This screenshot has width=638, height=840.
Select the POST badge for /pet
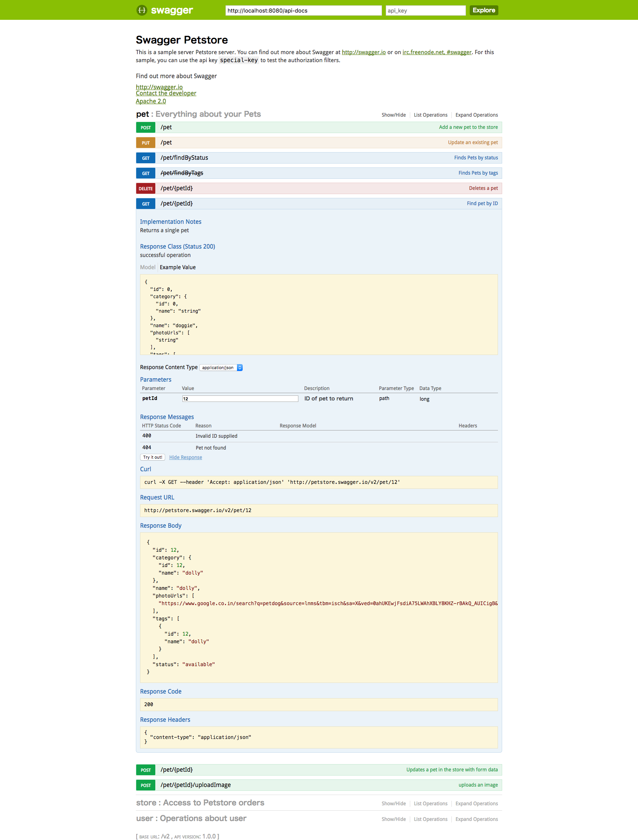(145, 127)
